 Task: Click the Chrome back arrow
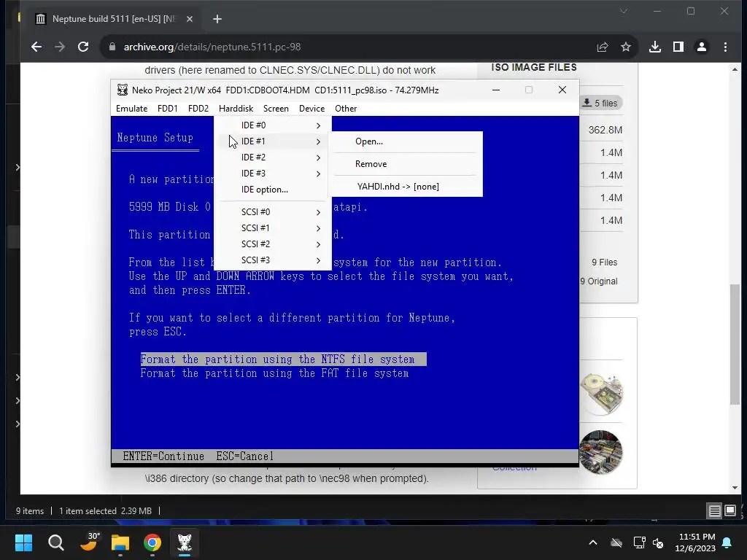(x=36, y=47)
